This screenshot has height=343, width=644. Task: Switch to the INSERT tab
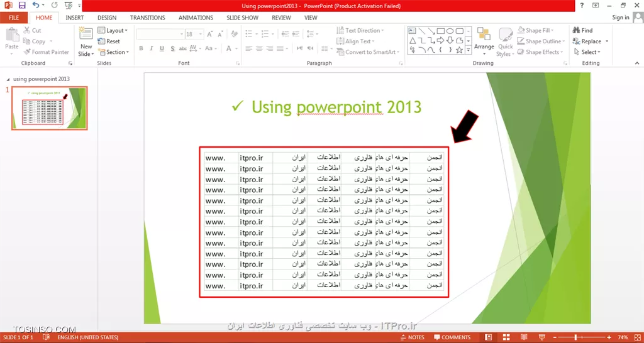point(75,18)
